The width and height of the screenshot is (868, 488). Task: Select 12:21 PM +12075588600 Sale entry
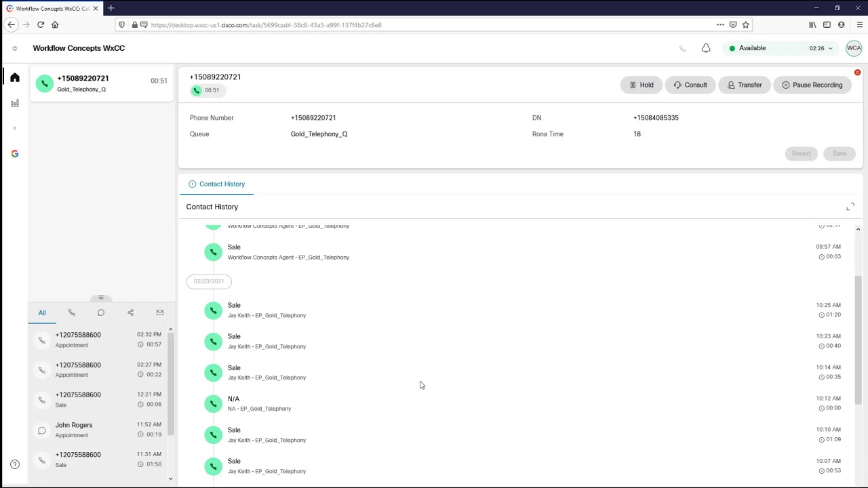[98, 399]
